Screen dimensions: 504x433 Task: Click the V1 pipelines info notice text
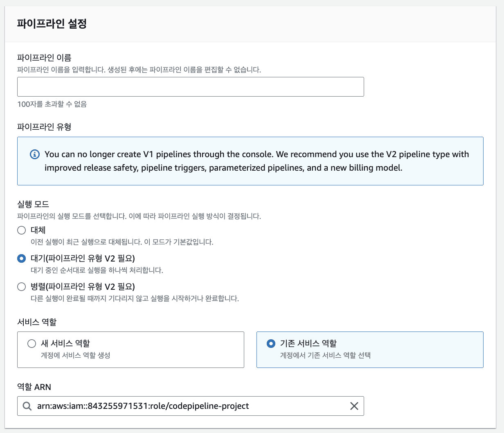tap(256, 161)
